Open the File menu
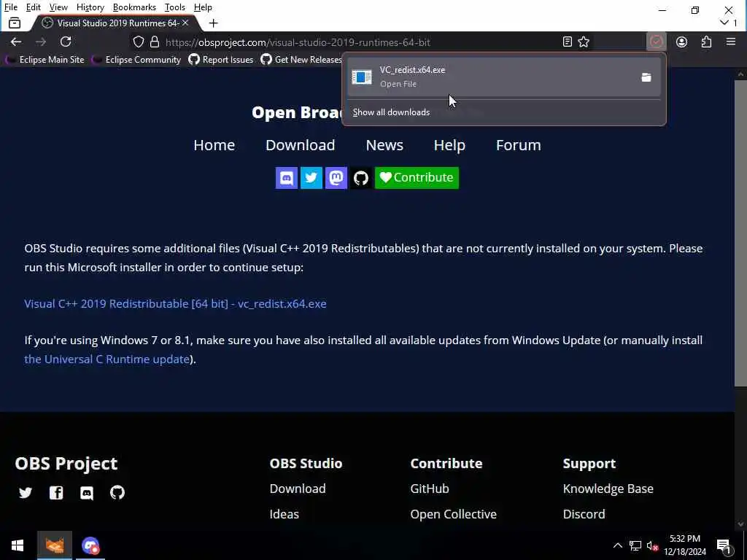Viewport: 747px width, 560px height. (x=11, y=7)
